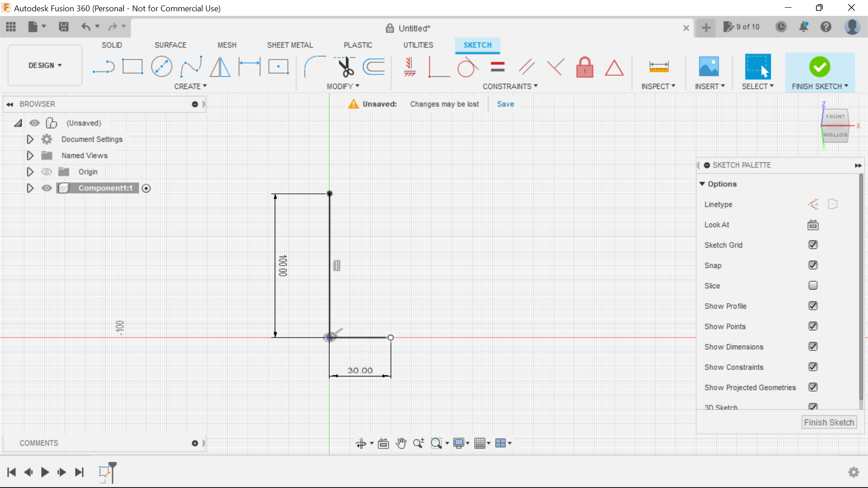Disable the Slice option
This screenshot has width=868, height=488.
click(813, 286)
